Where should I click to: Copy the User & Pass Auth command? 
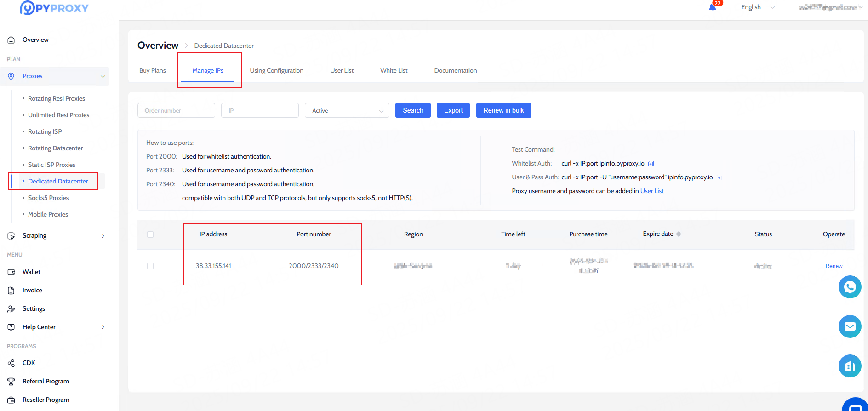click(720, 177)
